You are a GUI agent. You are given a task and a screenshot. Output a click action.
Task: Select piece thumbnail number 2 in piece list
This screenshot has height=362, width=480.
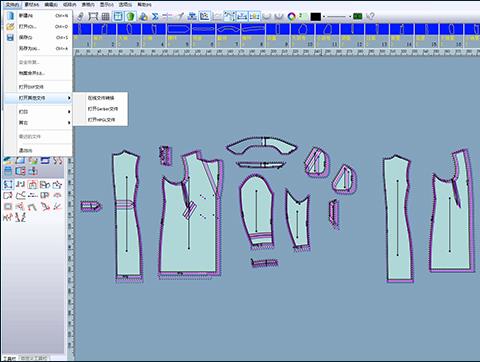[104, 35]
